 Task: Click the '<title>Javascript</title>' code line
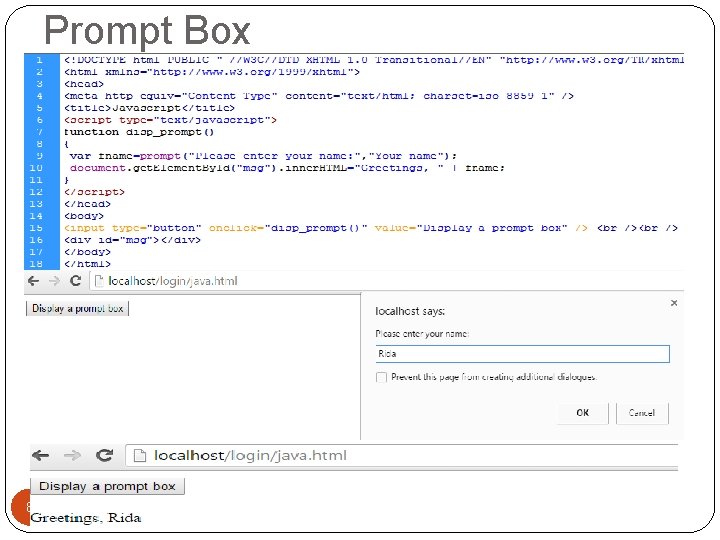pos(150,108)
